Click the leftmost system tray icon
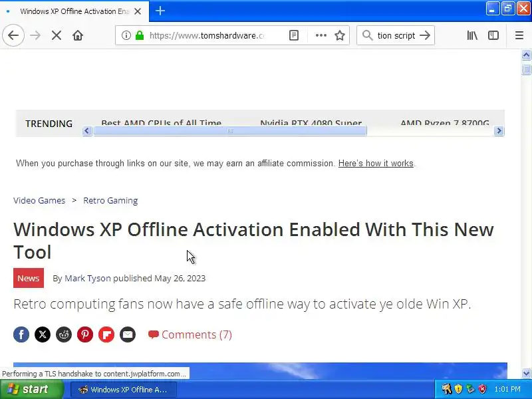Image resolution: width=532 pixels, height=399 pixels. (x=446, y=389)
